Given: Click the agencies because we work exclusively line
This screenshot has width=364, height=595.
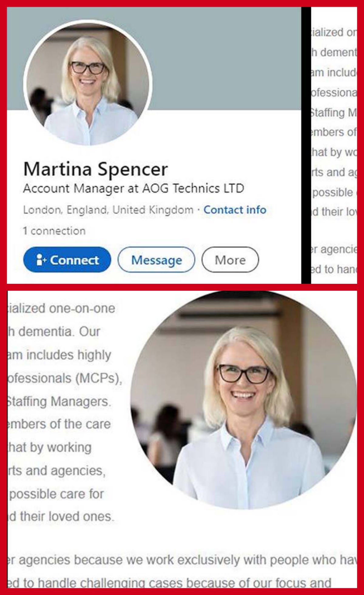Looking at the screenshot, I should [x=182, y=559].
